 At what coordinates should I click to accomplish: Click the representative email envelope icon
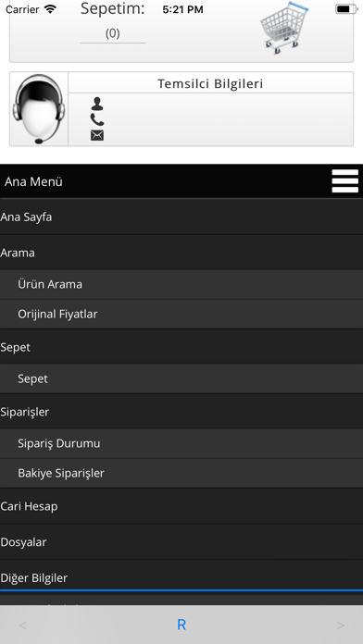point(97,135)
